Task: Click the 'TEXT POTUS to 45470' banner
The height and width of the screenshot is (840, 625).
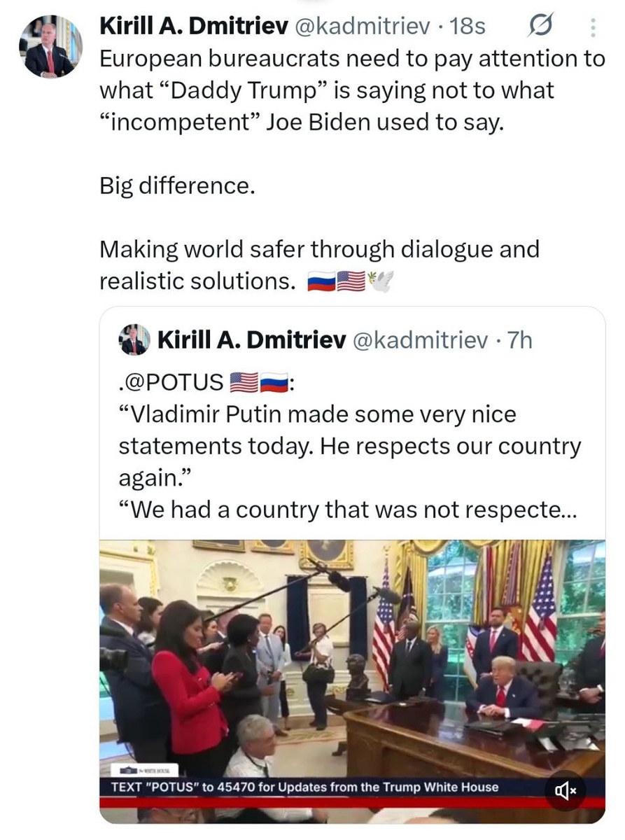Action: (305, 787)
